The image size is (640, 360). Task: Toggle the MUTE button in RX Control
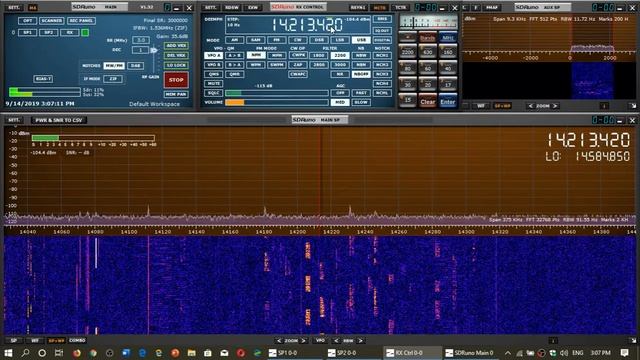[x=213, y=84]
